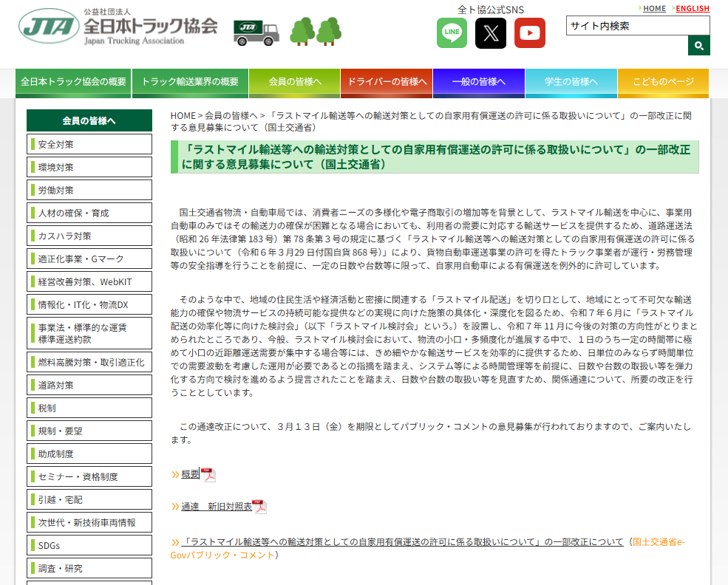Viewport: 728px width, 585px height.
Task: Click the search magnifier button
Action: click(x=698, y=46)
